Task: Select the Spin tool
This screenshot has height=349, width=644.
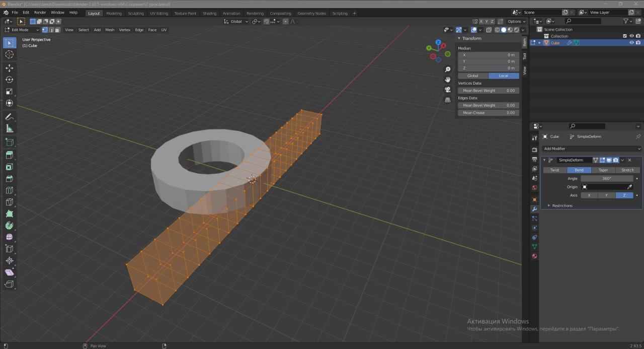Action: tap(9, 226)
